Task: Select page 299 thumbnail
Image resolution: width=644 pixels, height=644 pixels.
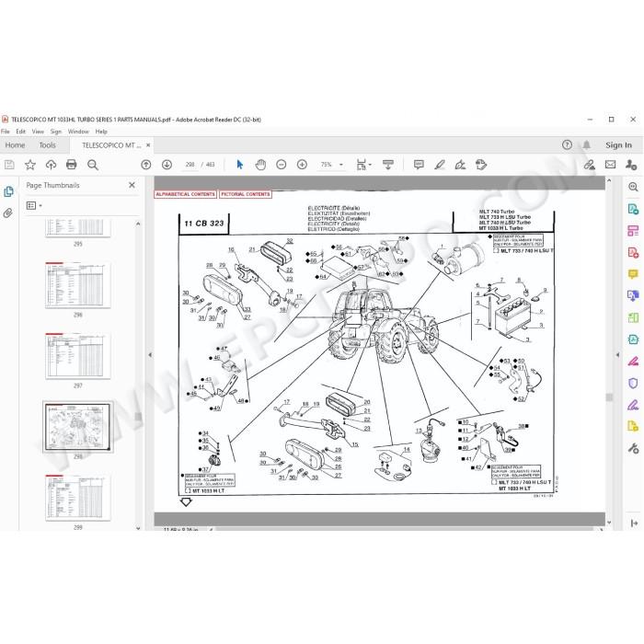Action: [x=77, y=498]
